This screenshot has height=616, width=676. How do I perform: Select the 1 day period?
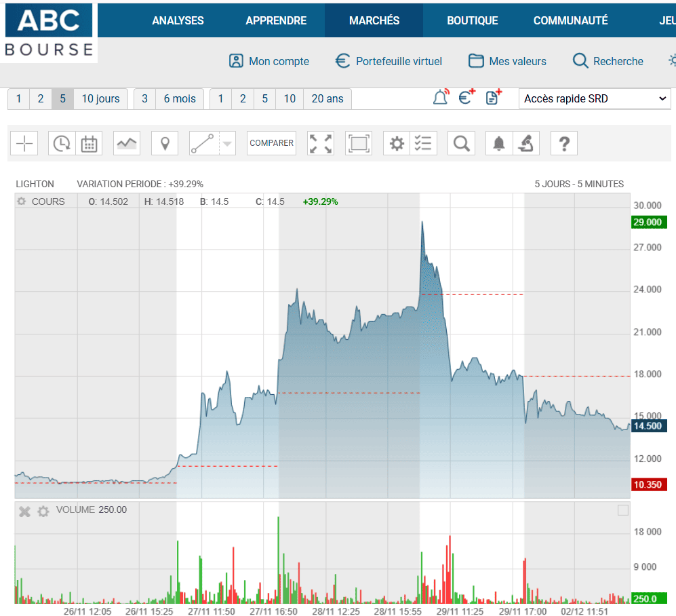(18, 99)
